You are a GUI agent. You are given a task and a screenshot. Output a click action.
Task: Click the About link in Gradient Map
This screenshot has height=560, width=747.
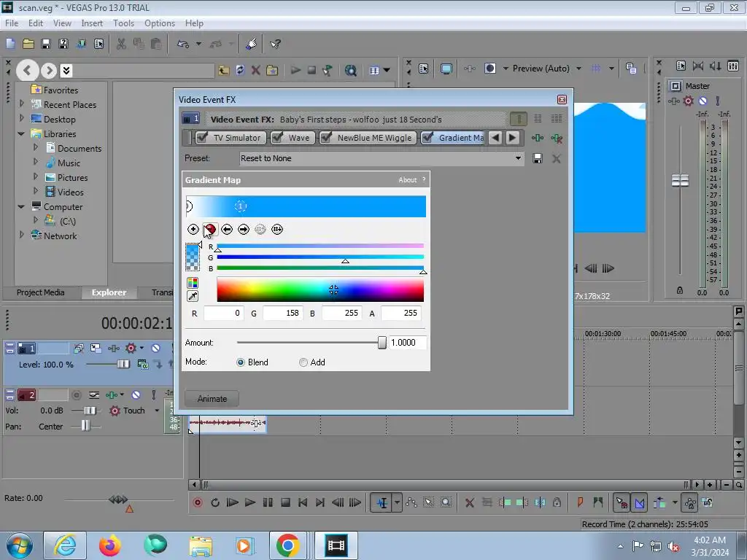click(407, 180)
